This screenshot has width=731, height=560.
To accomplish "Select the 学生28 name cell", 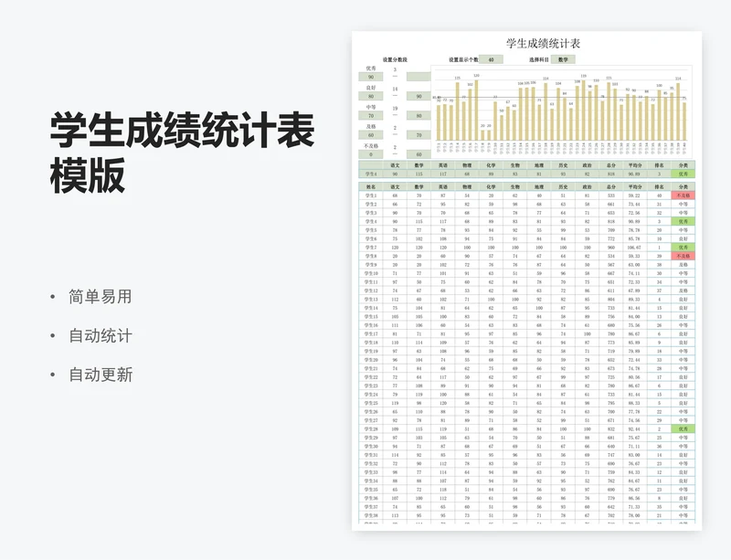I will 371,429.
